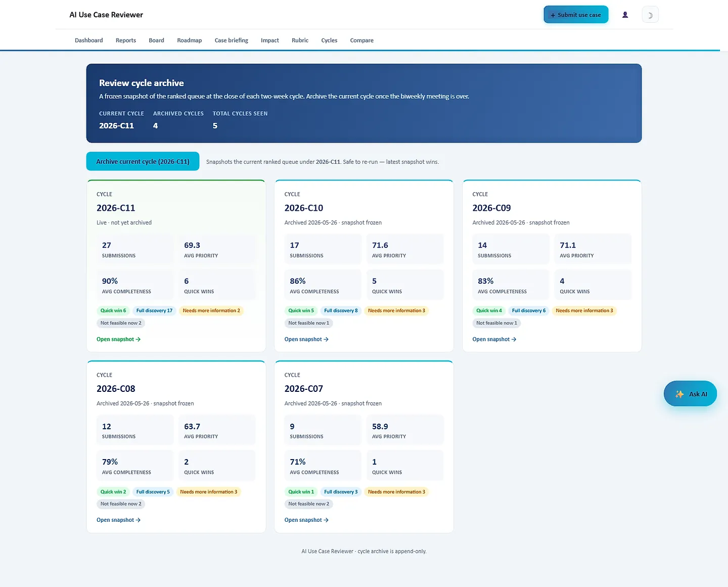Click the 90% avg completeness value
Screen dimensions: 728x587
pos(110,281)
